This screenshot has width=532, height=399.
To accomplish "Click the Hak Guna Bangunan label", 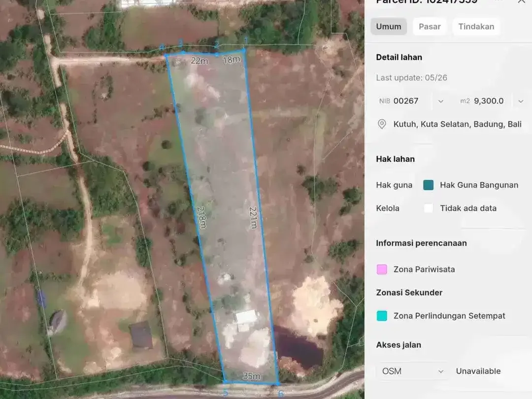I will 479,185.
